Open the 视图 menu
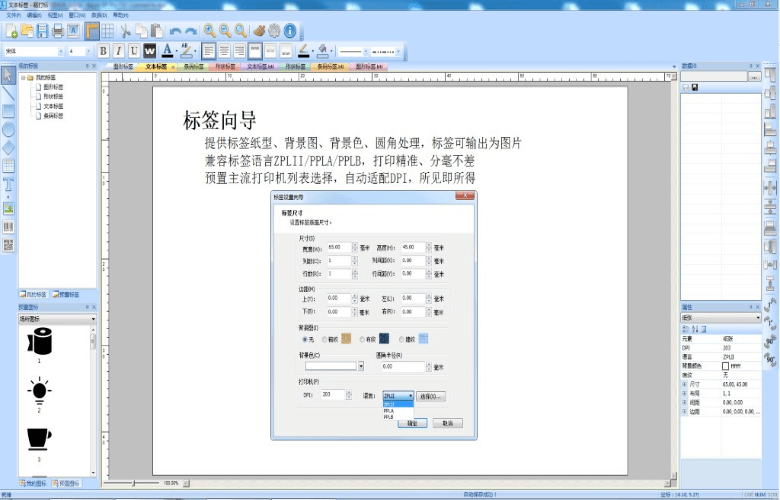This screenshot has width=780, height=500. [55, 15]
